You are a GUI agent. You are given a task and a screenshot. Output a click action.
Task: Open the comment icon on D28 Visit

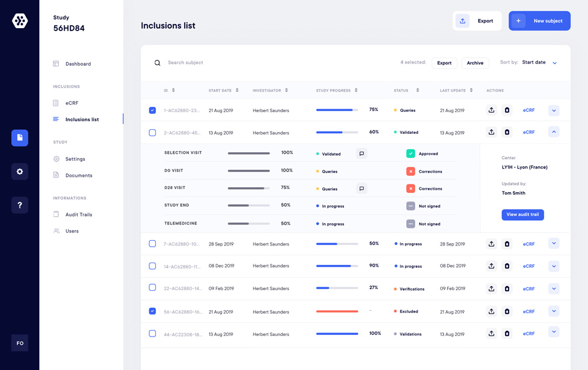(362, 189)
